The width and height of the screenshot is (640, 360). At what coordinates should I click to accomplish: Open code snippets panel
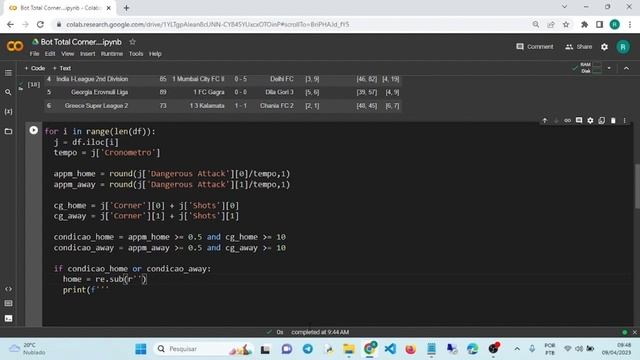8,289
